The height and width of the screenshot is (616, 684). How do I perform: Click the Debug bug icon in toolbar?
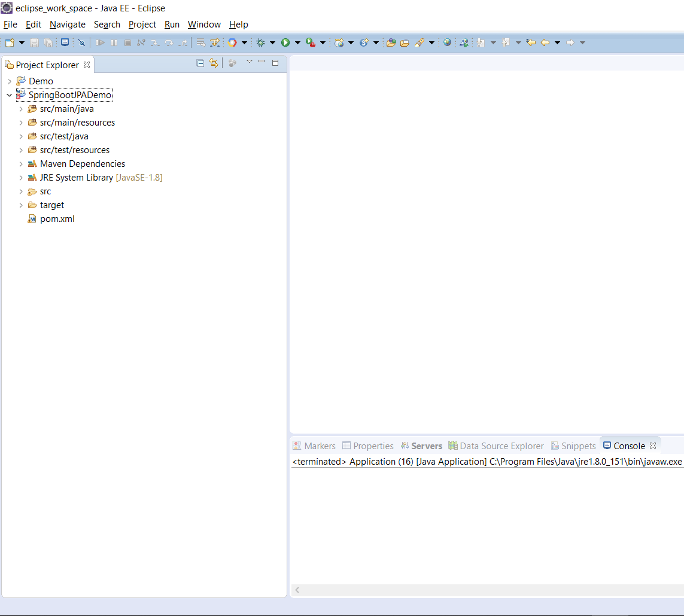(260, 42)
